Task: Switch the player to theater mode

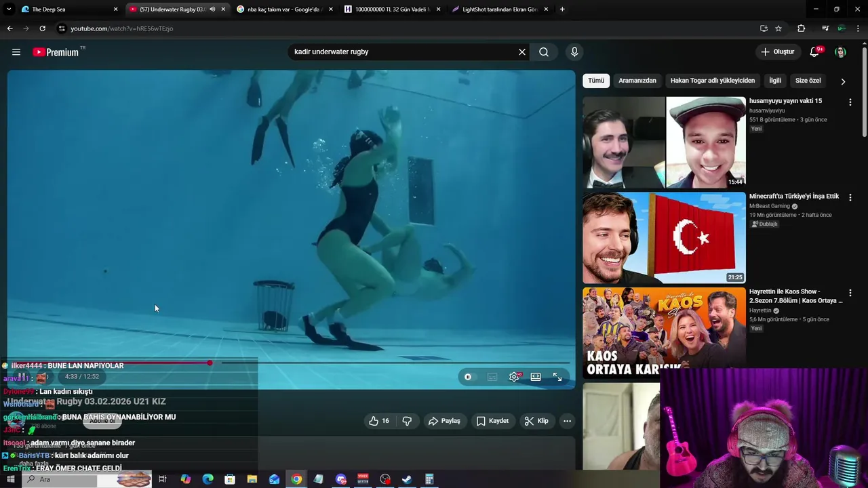Action: (536, 377)
